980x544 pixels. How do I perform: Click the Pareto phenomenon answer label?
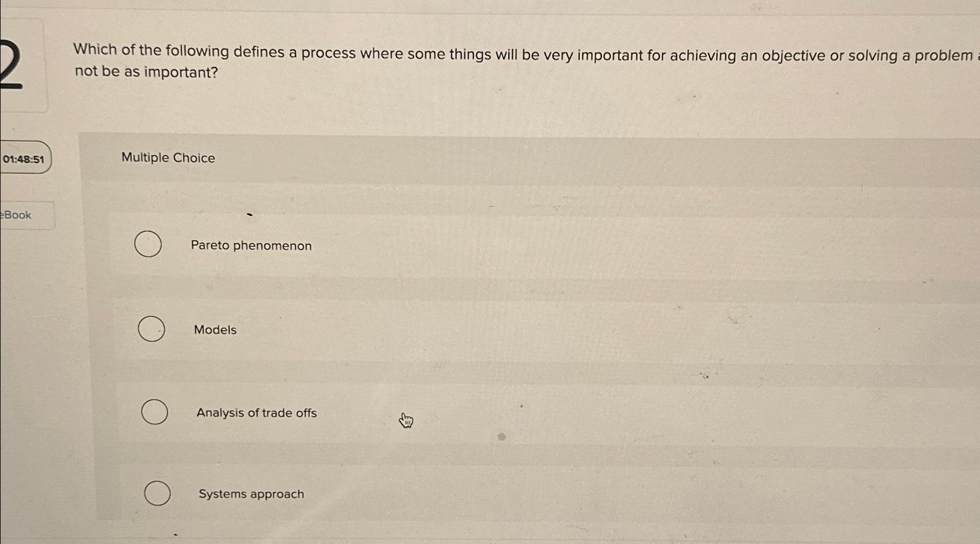click(251, 245)
